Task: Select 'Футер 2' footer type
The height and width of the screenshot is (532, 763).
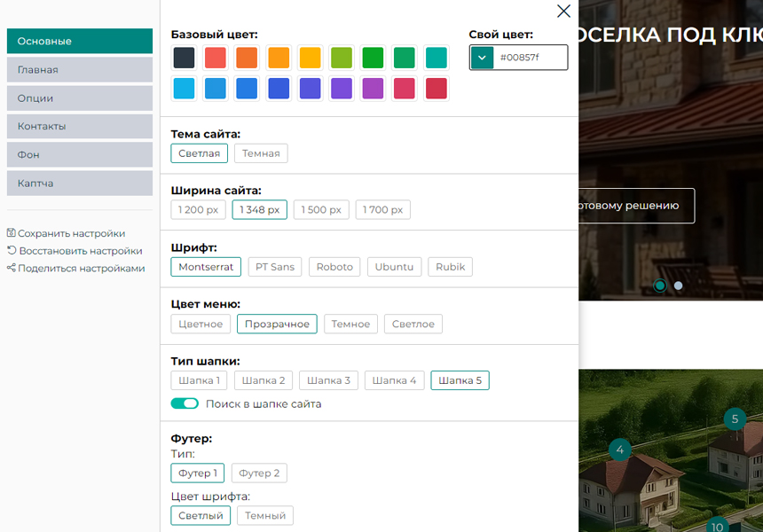Action: [x=259, y=473]
